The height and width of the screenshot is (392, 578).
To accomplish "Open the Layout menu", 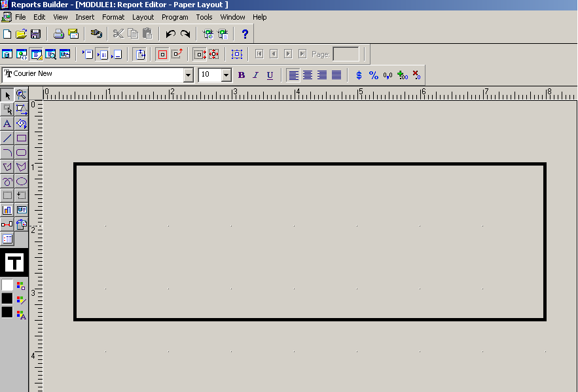I will point(143,17).
